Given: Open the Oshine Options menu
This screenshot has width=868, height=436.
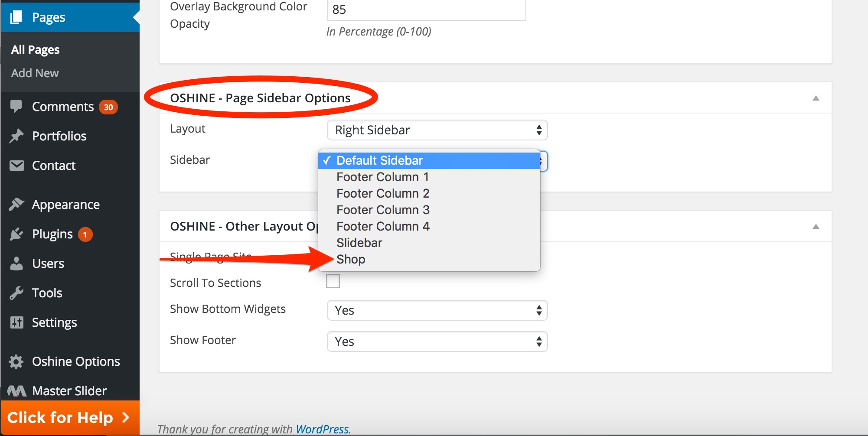Looking at the screenshot, I should 70,361.
